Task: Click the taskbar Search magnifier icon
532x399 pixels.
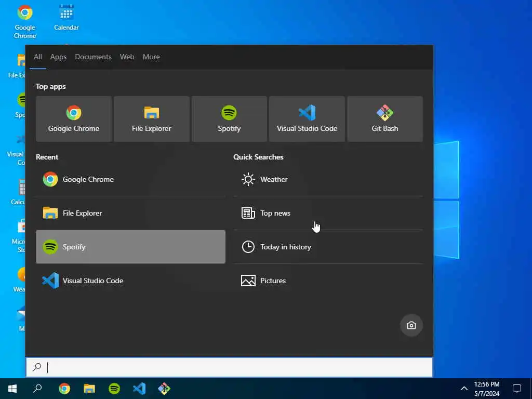Action: point(37,389)
